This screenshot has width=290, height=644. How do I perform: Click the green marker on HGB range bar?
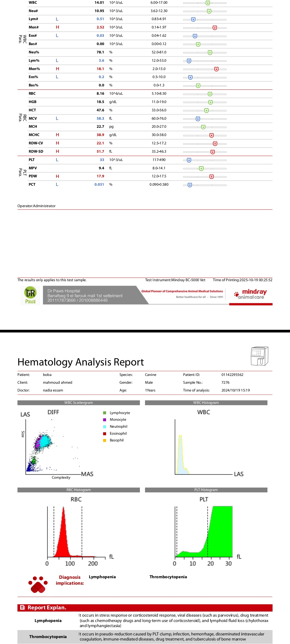click(x=211, y=102)
